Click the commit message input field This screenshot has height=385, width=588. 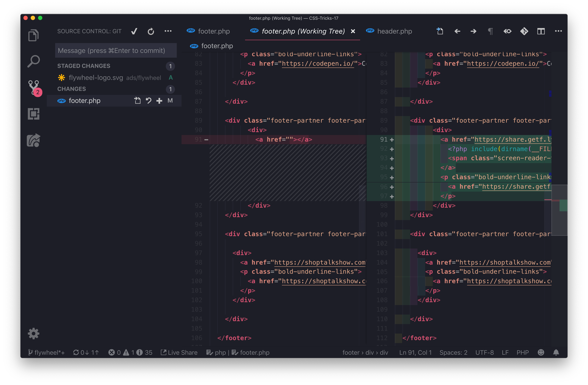[x=116, y=51]
